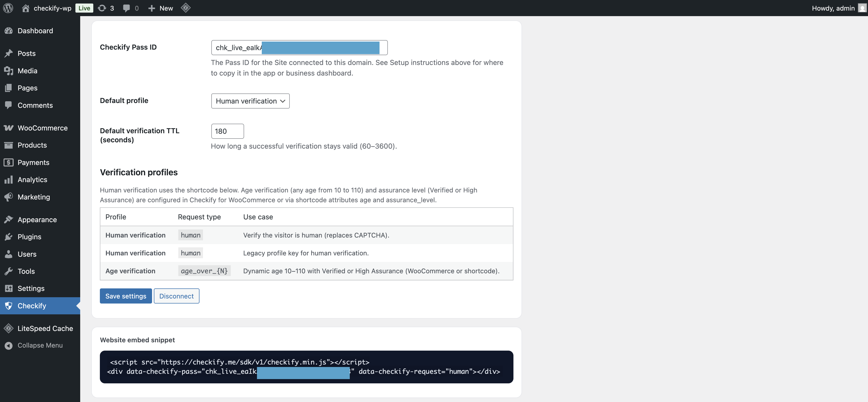Click the website embed snippet code block
The image size is (868, 402).
306,367
